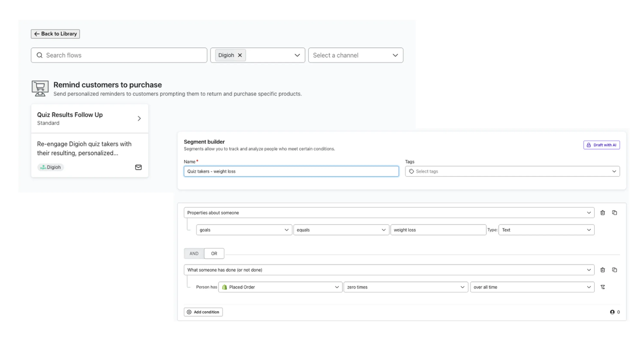Screen dimensions: 644x343
Task: Edit the segment Name input field
Action: tap(291, 171)
